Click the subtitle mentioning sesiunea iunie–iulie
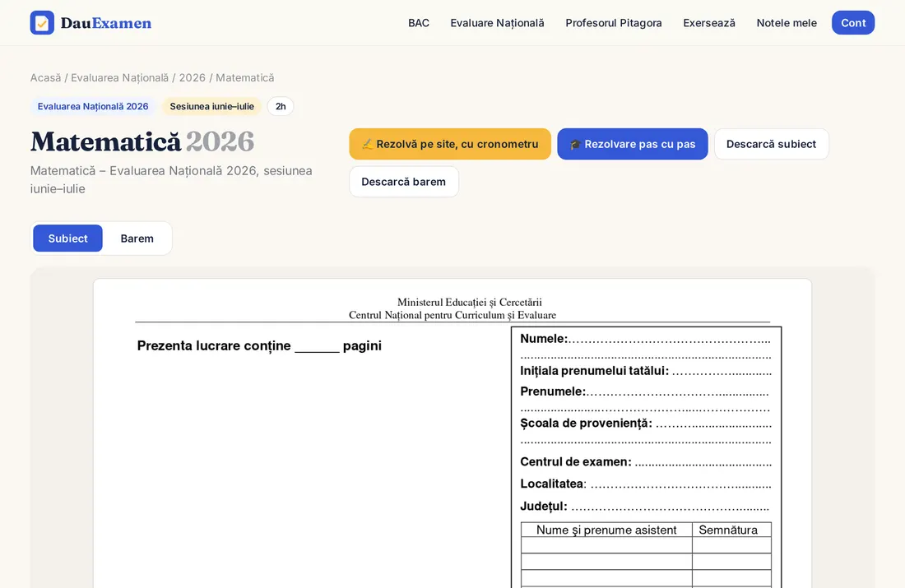 pos(171,179)
